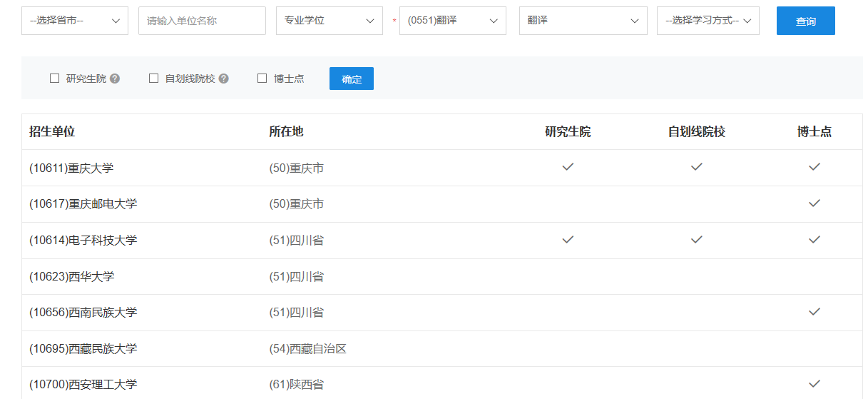Viewport: 868px width, 399px height.
Task: Open (10614)电子科技大学 entry
Action: point(83,240)
